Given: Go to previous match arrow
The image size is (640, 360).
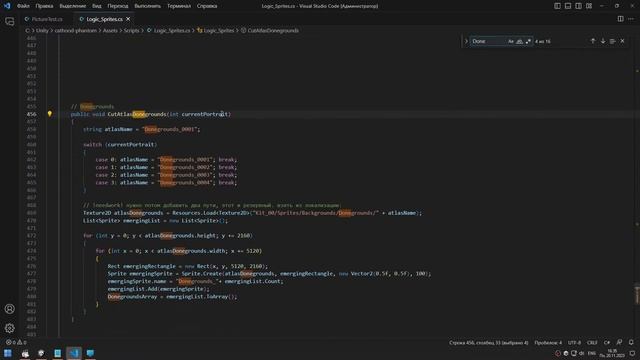Looking at the screenshot, I should click(x=593, y=41).
